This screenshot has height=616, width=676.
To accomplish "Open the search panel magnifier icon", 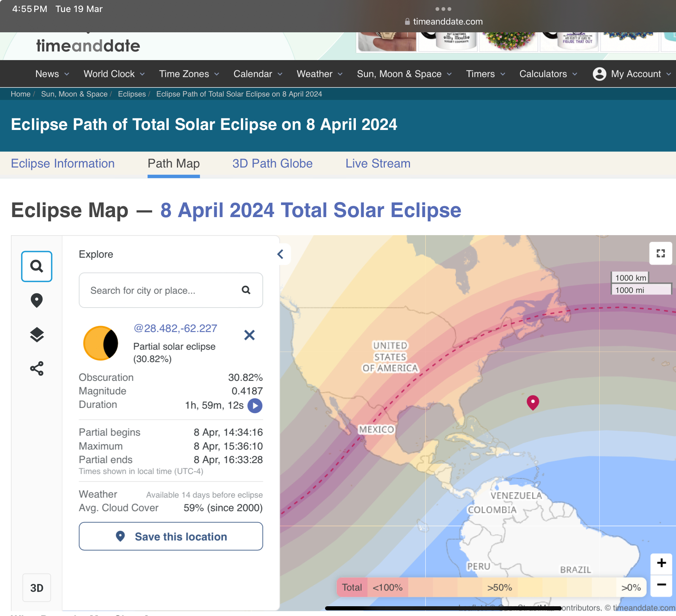I will tap(36, 266).
